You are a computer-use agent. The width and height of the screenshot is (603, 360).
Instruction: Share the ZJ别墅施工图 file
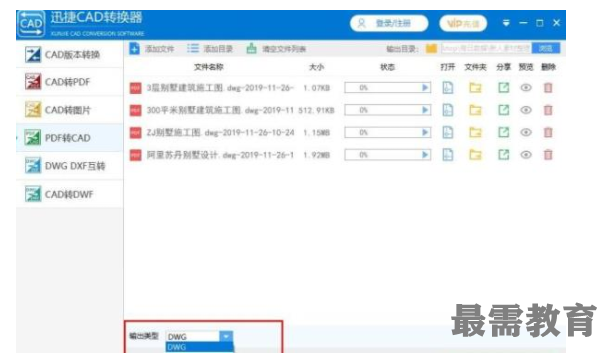pos(503,132)
